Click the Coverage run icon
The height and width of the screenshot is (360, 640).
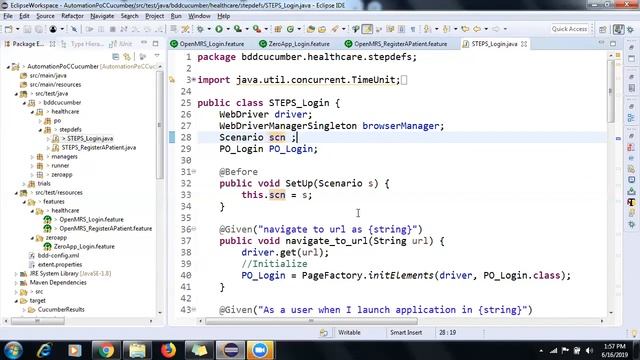[238, 29]
